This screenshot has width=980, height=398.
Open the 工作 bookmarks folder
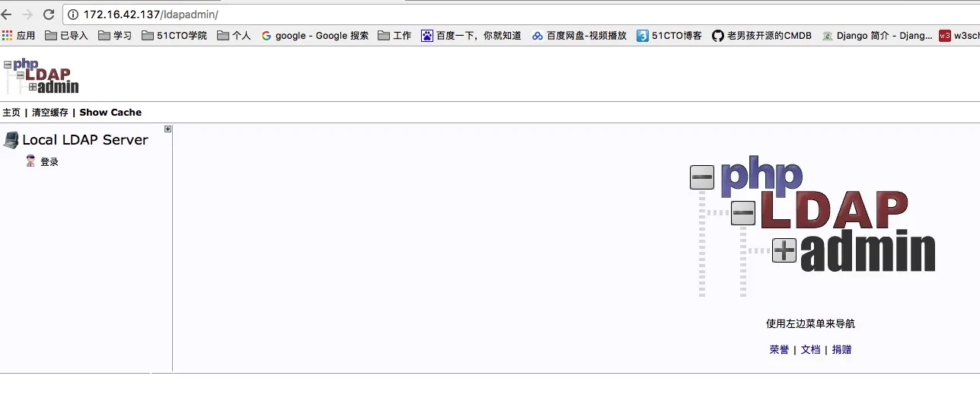point(394,36)
